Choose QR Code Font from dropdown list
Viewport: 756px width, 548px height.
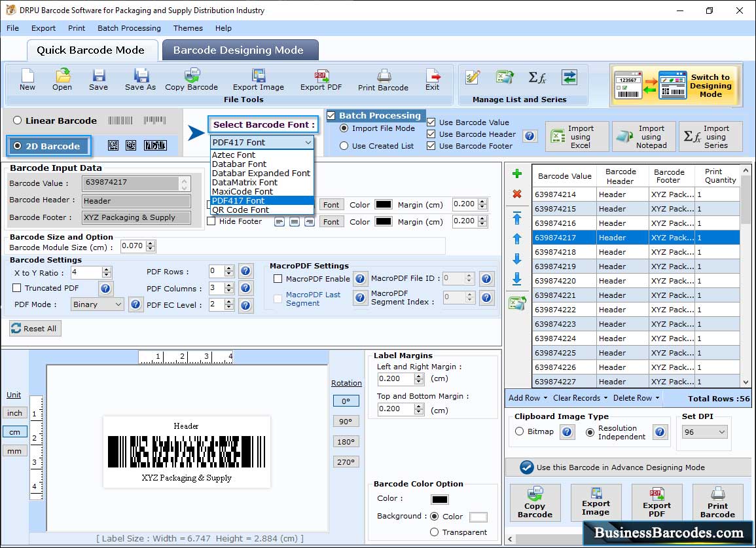click(x=262, y=210)
